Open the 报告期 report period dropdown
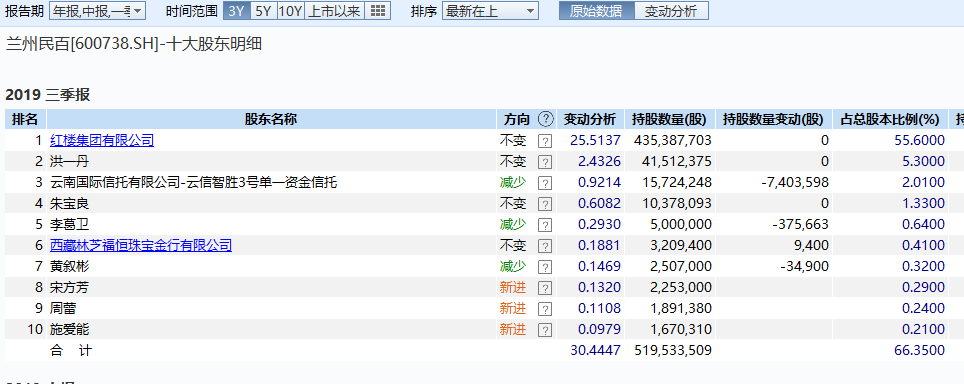Image resolution: width=964 pixels, height=384 pixels. (97, 11)
